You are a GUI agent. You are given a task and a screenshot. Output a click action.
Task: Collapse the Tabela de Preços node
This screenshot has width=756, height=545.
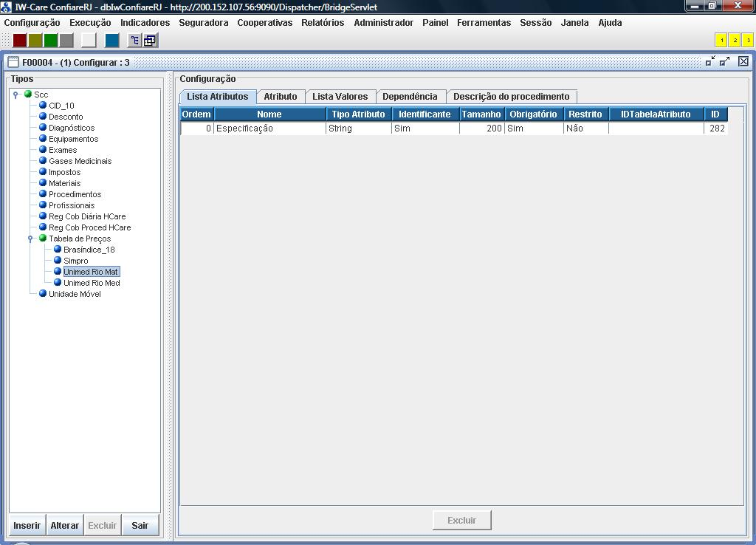tap(30, 239)
